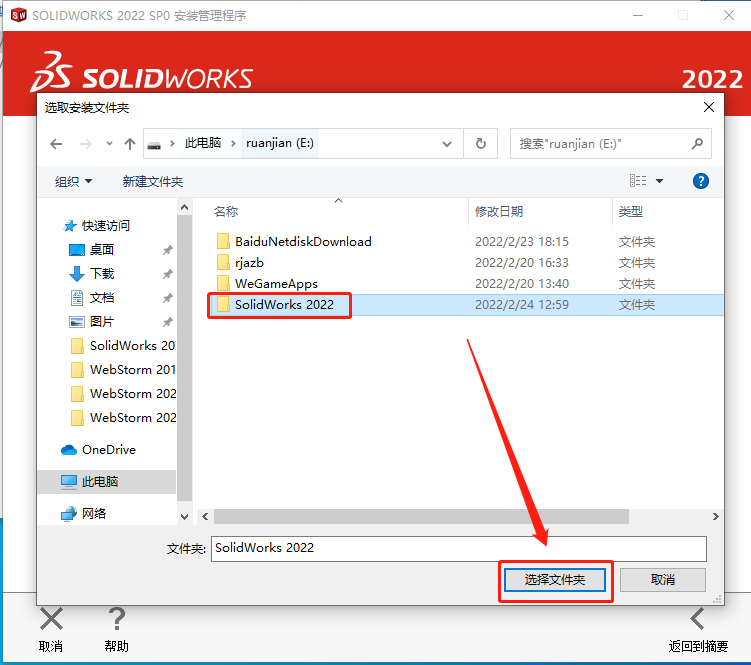Open help with the blue question icon
751x665 pixels.
[700, 181]
